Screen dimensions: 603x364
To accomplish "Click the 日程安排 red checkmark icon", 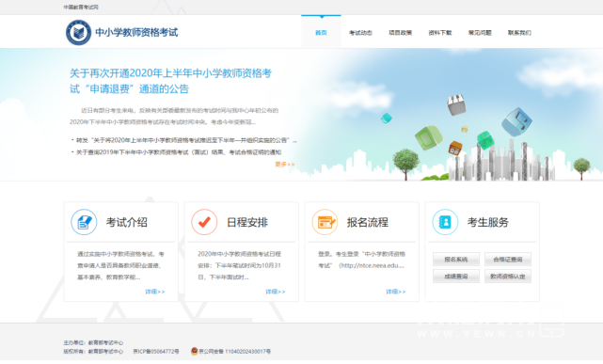I will click(204, 222).
